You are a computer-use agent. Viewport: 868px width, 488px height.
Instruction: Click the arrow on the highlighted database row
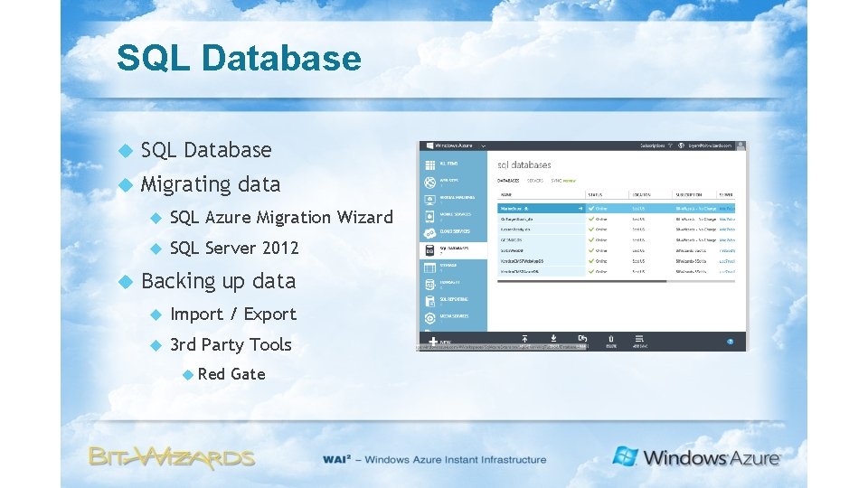click(580, 209)
